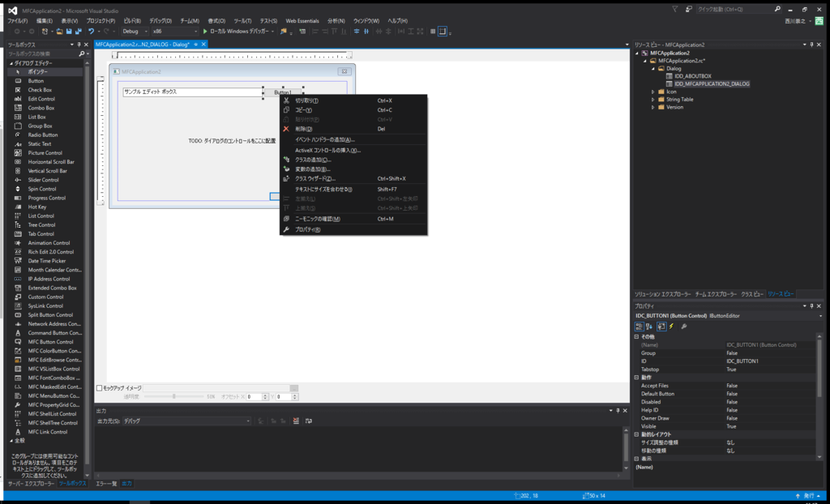Screen dimensions: 830x504
Task: Toggle auto-hide pin on output panel
Action: (x=618, y=411)
